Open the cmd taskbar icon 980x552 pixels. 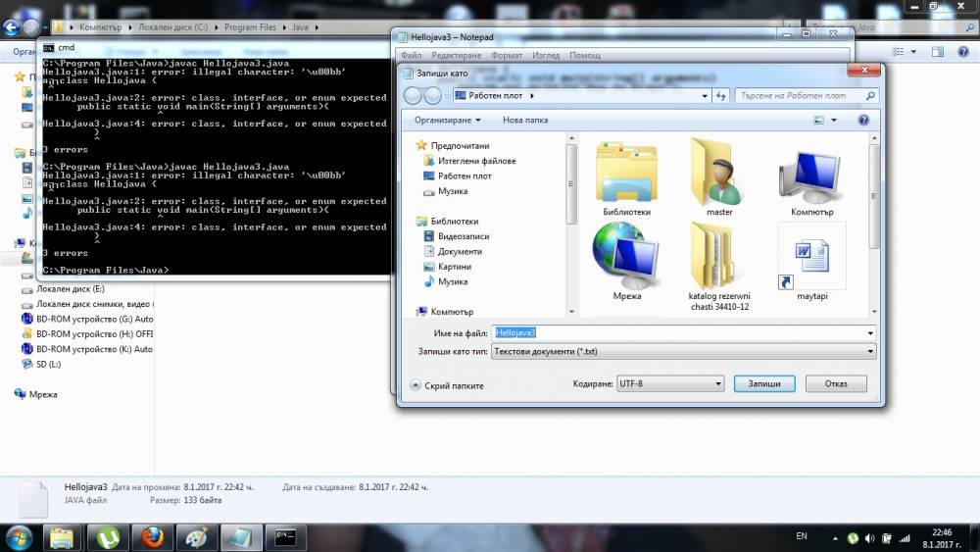click(285, 537)
